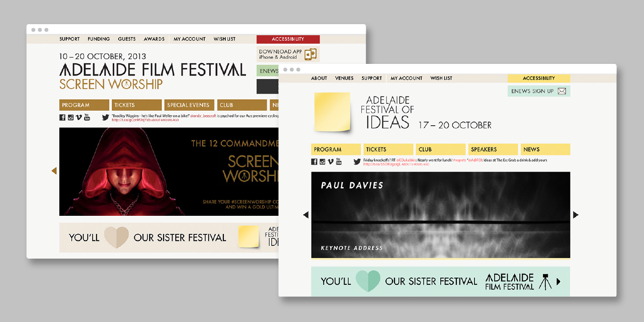Click the green heart in sister festival banner
This screenshot has width=644, height=322.
click(x=368, y=281)
